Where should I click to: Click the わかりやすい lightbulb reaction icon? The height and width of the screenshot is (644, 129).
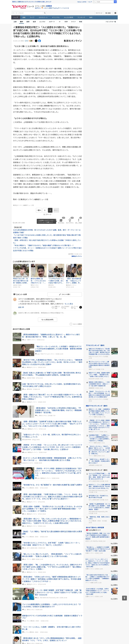[x=70, y=220]
